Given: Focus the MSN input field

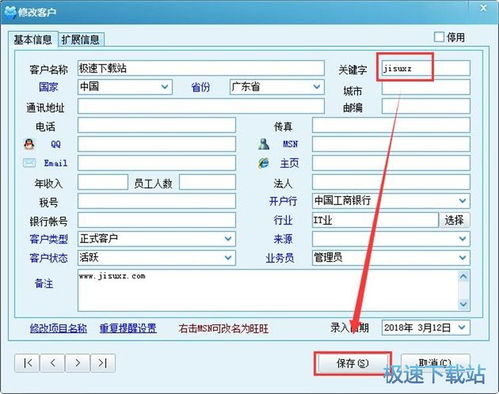Looking at the screenshot, I should (x=391, y=144).
